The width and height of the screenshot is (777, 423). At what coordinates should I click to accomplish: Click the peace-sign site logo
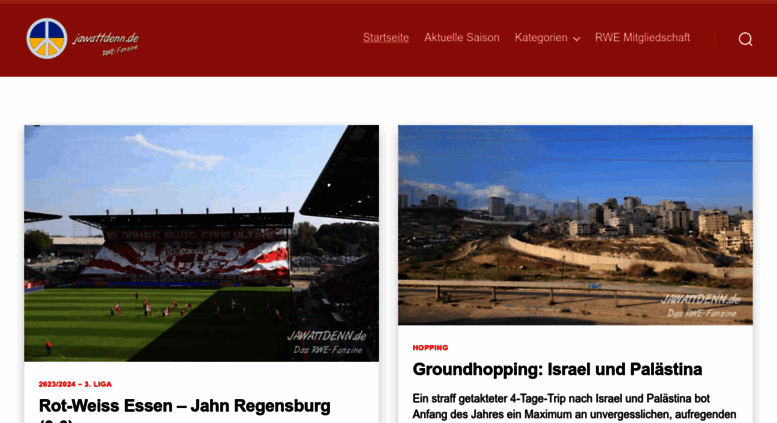[x=47, y=39]
